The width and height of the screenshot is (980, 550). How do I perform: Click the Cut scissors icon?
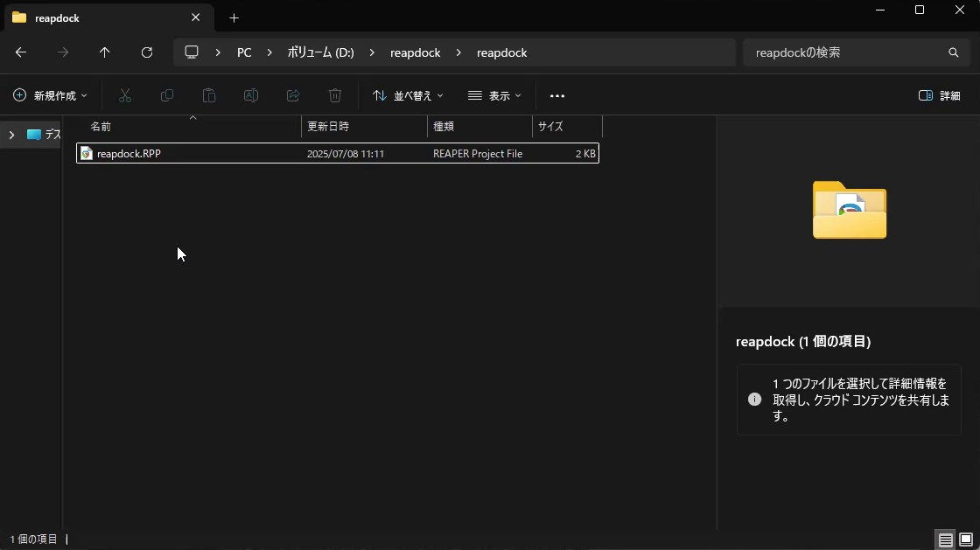(x=125, y=95)
